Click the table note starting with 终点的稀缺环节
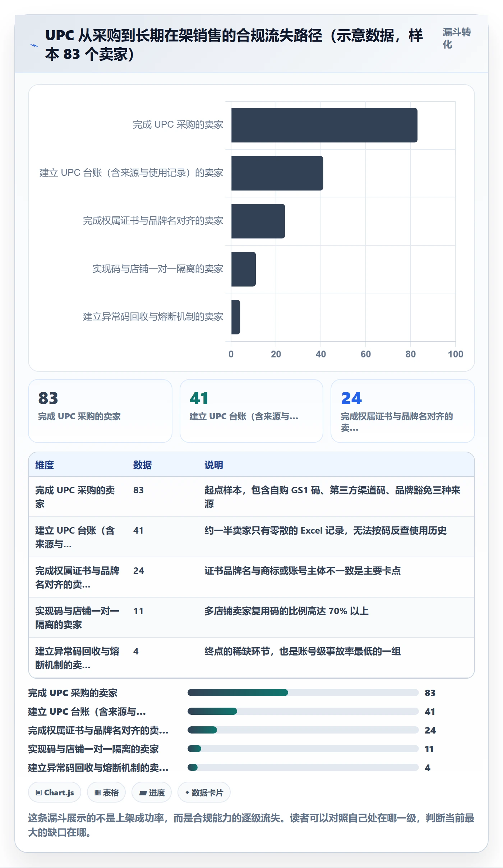 pyautogui.click(x=303, y=651)
